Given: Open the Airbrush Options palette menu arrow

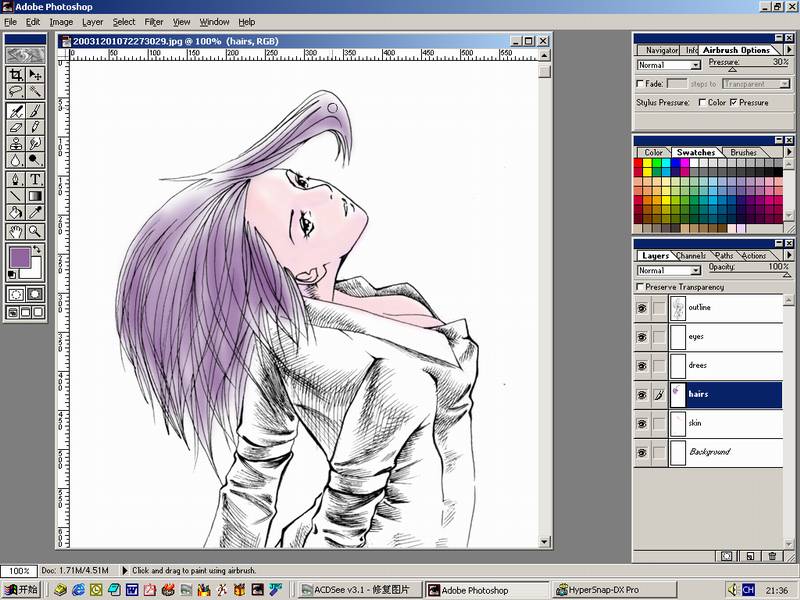Looking at the screenshot, I should (789, 49).
